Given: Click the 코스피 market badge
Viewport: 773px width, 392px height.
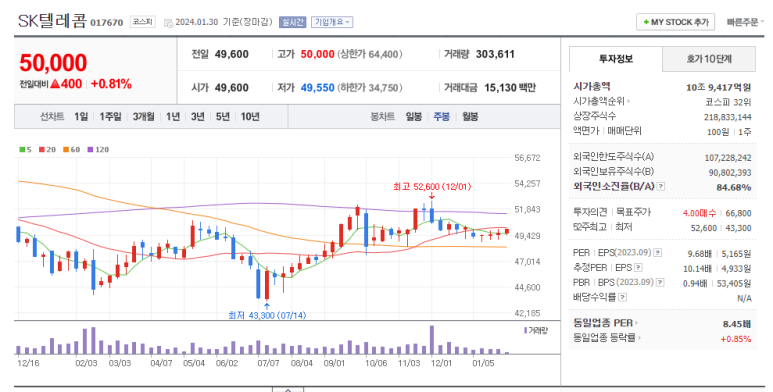Looking at the screenshot, I should tap(142, 22).
